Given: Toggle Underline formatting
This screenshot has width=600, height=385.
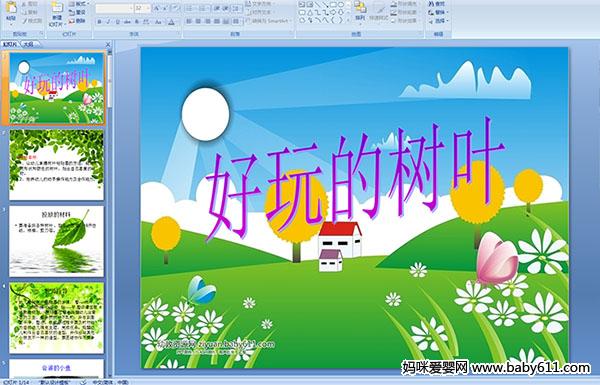Looking at the screenshot, I should point(117,22).
